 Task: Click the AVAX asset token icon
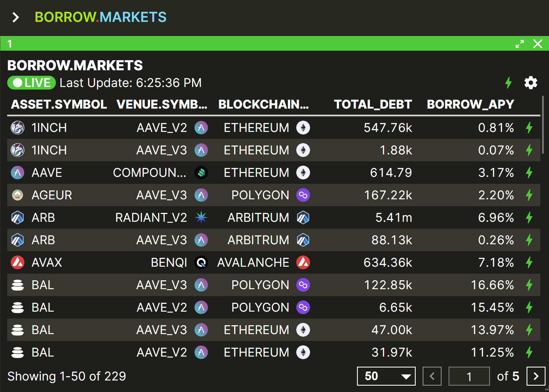point(18,262)
